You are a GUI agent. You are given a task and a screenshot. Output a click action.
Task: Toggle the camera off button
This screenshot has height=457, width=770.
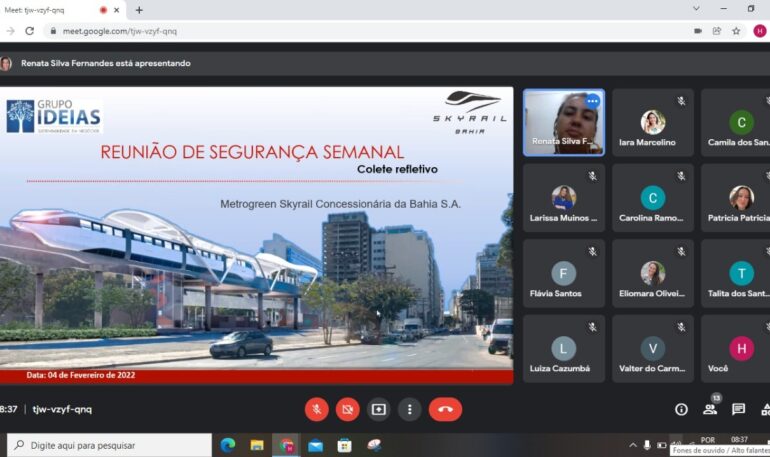[347, 409]
